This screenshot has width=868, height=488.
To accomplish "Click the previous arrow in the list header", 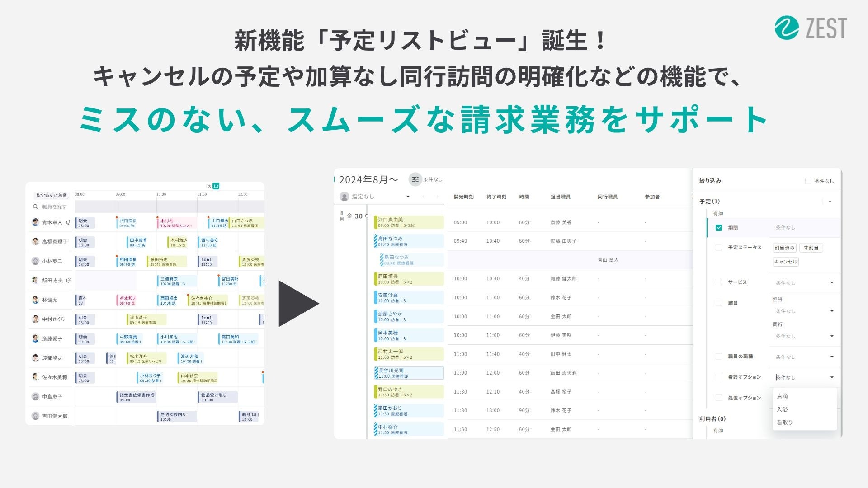I will (423, 197).
